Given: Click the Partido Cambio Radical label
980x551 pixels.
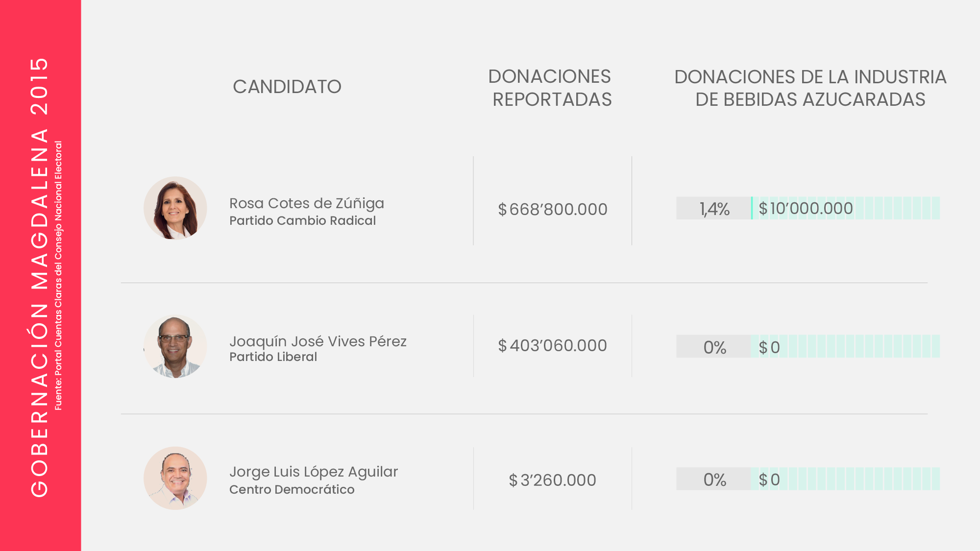Looking at the screenshot, I should coord(302,221).
